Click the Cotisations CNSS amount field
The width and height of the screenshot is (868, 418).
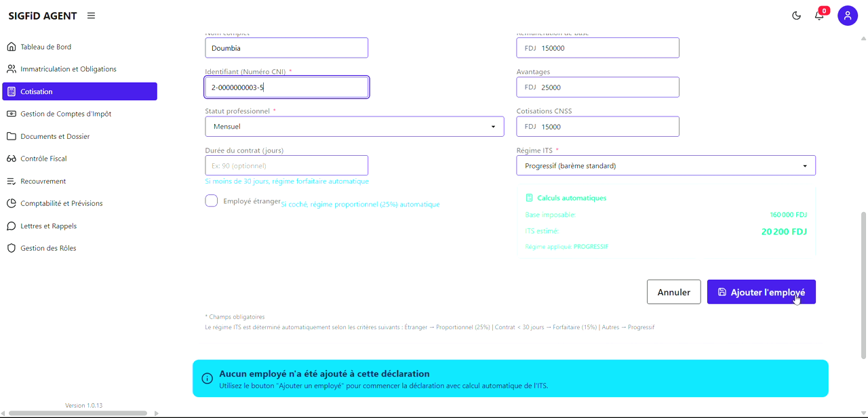(x=597, y=127)
